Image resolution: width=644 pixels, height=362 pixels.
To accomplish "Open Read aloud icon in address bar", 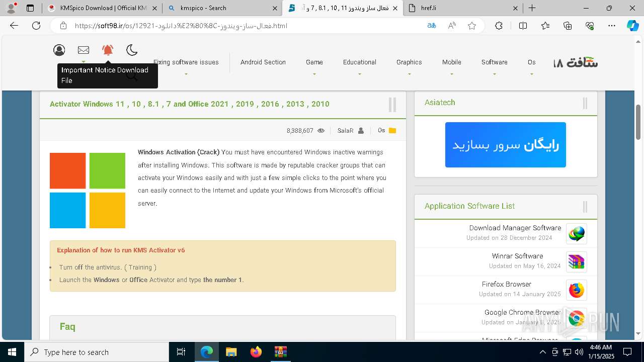I will pos(452,26).
